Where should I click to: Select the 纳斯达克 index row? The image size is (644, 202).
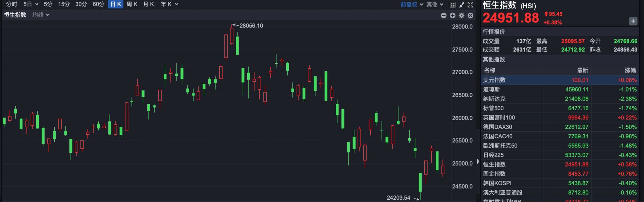pos(560,99)
